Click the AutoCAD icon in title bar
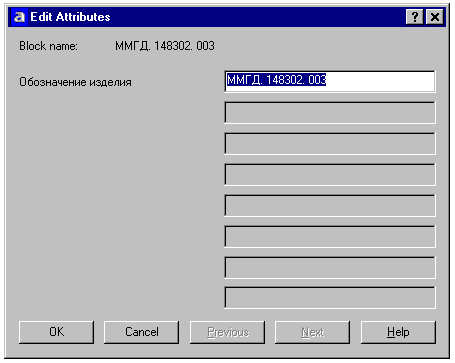Image resolution: width=455 pixels, height=363 pixels. (x=19, y=17)
